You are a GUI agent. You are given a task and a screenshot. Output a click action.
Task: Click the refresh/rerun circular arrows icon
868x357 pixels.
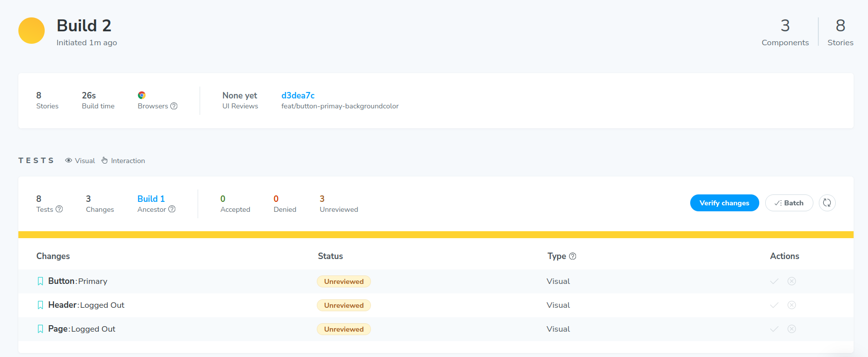[827, 203]
